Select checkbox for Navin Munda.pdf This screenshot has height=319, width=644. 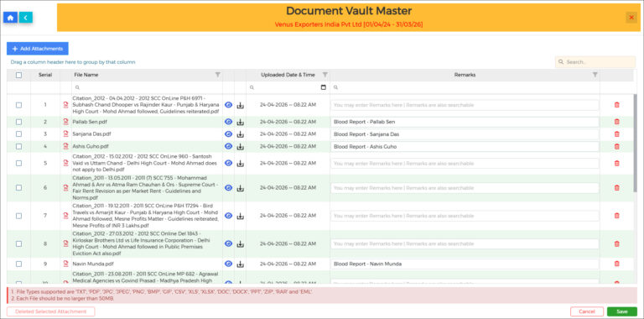pos(18,264)
